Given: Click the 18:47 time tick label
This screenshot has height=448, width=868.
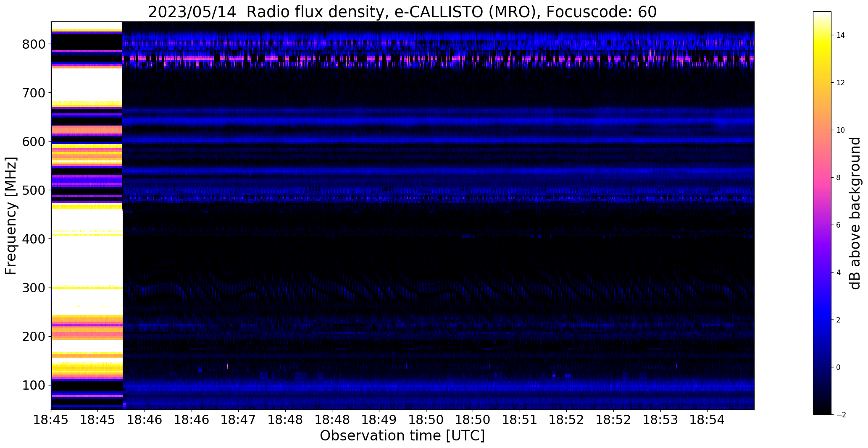Looking at the screenshot, I should [x=239, y=420].
